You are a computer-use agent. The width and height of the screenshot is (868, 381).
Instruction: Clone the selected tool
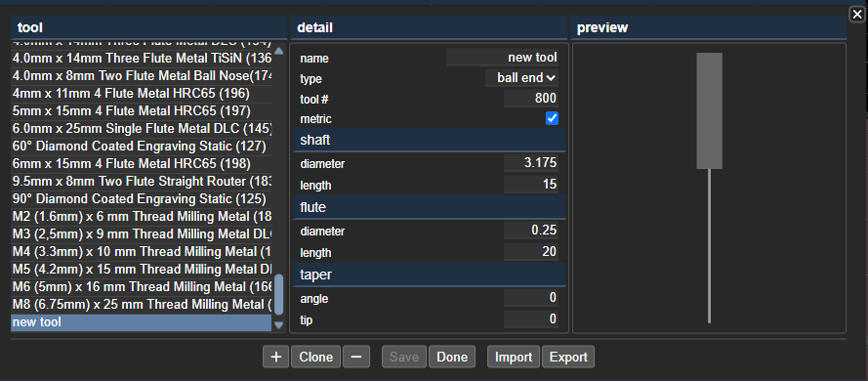click(x=316, y=358)
